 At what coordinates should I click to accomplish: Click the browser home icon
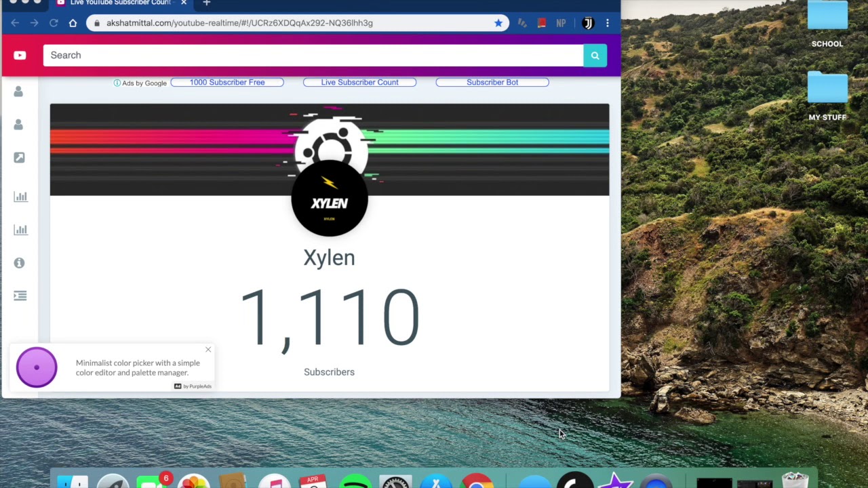tap(73, 23)
